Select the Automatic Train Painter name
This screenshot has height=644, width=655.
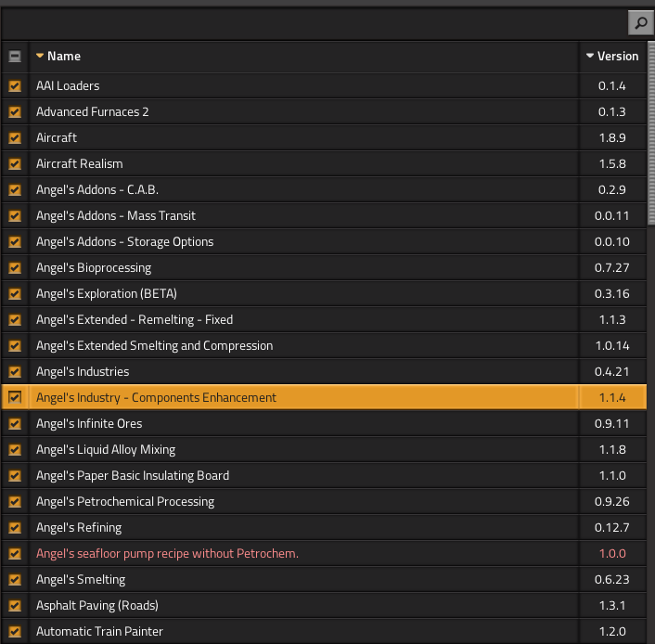pos(99,631)
